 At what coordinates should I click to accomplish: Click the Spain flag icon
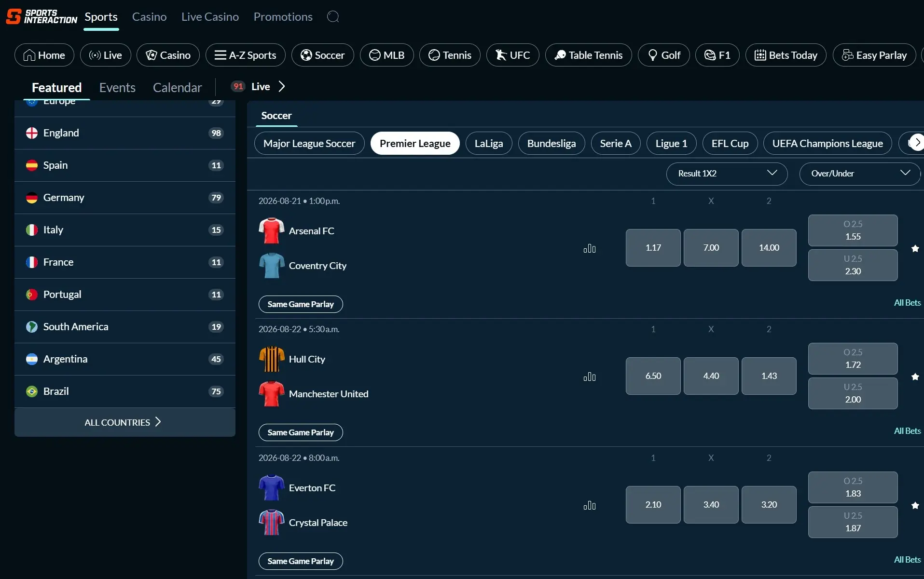32,165
